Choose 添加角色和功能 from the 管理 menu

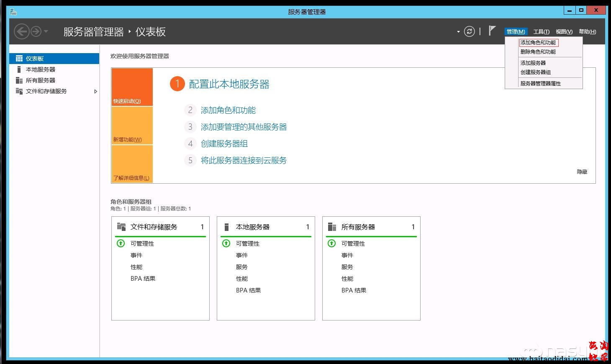pyautogui.click(x=538, y=43)
